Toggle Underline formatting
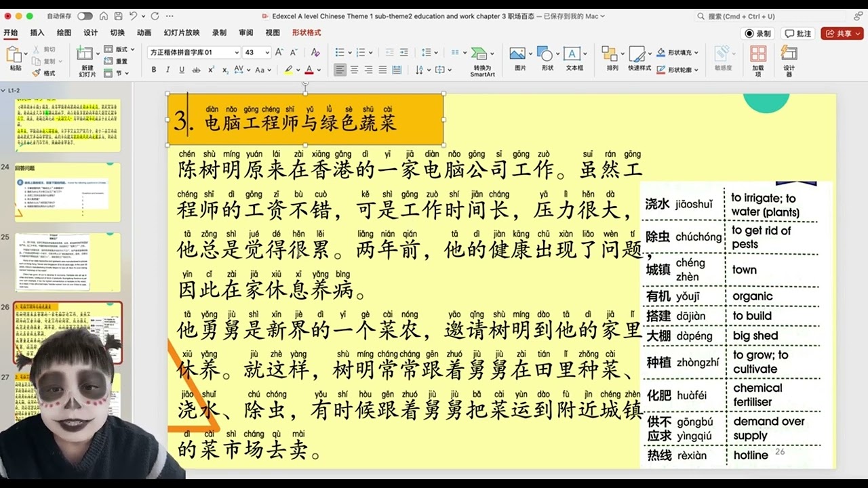The image size is (868, 488). 182,70
